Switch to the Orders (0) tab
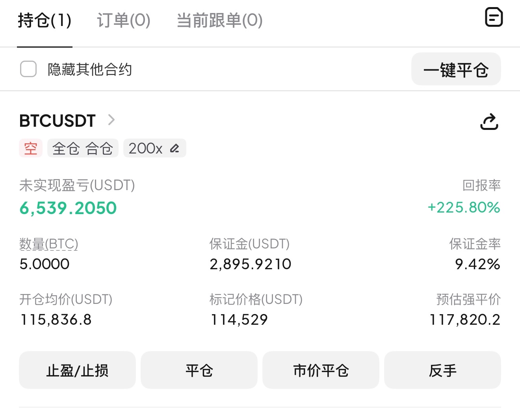Image resolution: width=520 pixels, height=420 pixels. [124, 20]
